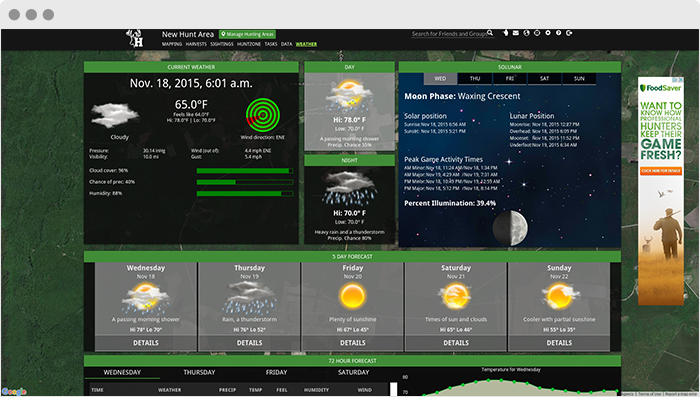The image size is (700, 397).
Task: Select the SAT solunar tab
Action: click(x=545, y=79)
